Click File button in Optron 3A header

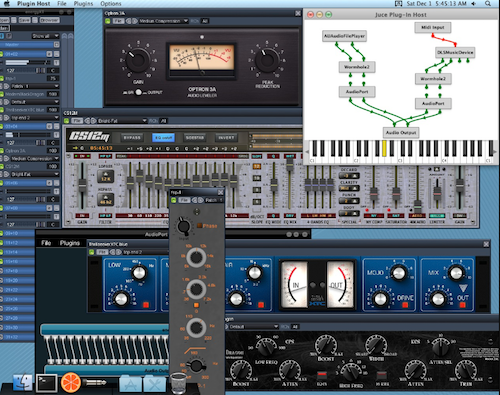(118, 21)
